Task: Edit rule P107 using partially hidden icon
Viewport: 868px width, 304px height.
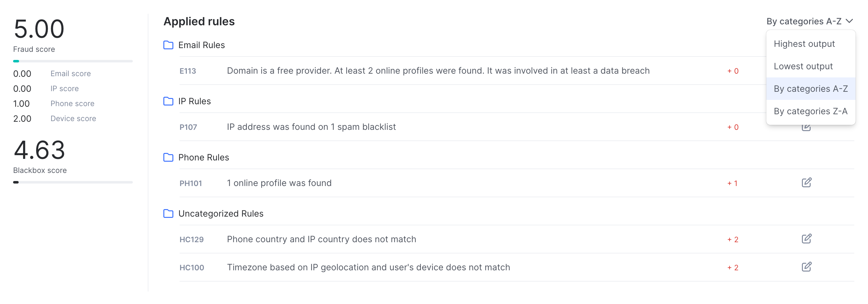Action: click(x=806, y=128)
